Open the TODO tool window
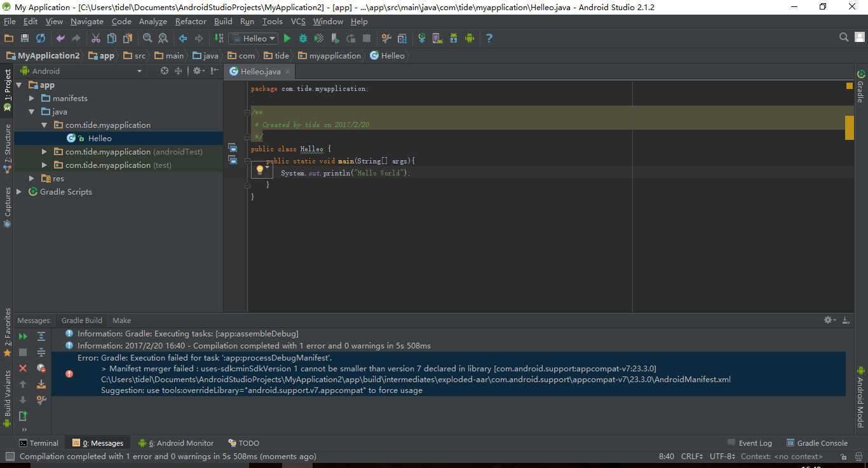This screenshot has width=868, height=468. [x=243, y=443]
